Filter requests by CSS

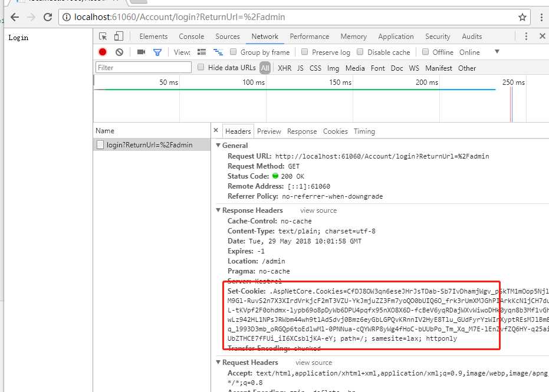click(x=315, y=68)
